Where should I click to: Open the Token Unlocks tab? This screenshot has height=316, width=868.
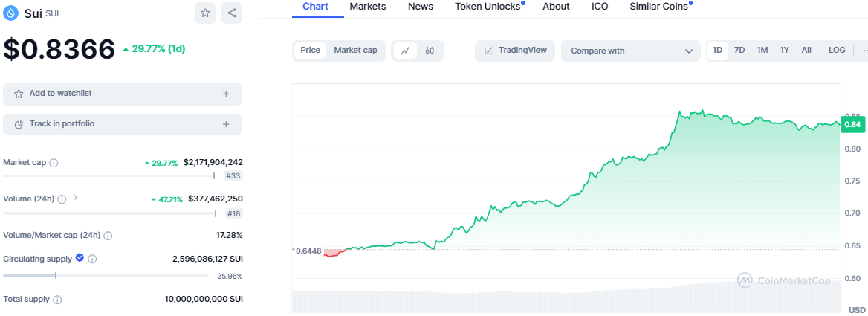(x=488, y=7)
